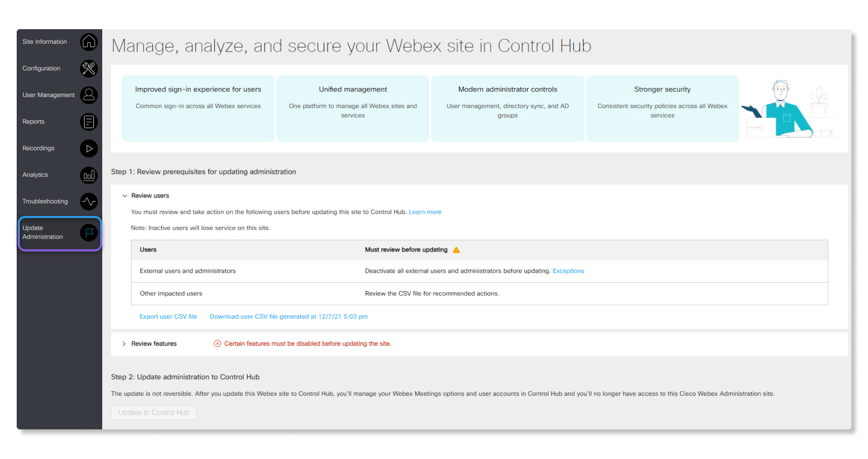868x459 pixels.
Task: Click 'Note: Inactive users will lose service' text
Action: pos(200,228)
